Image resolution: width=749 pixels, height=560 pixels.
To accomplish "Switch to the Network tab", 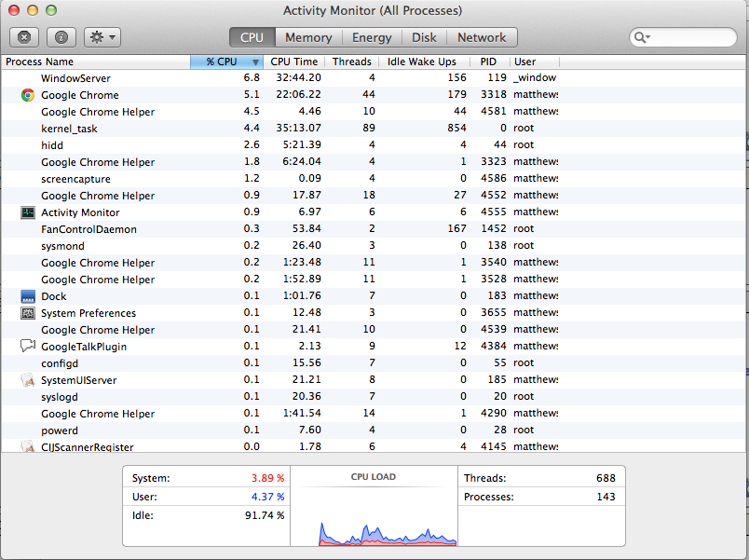I will pos(482,37).
